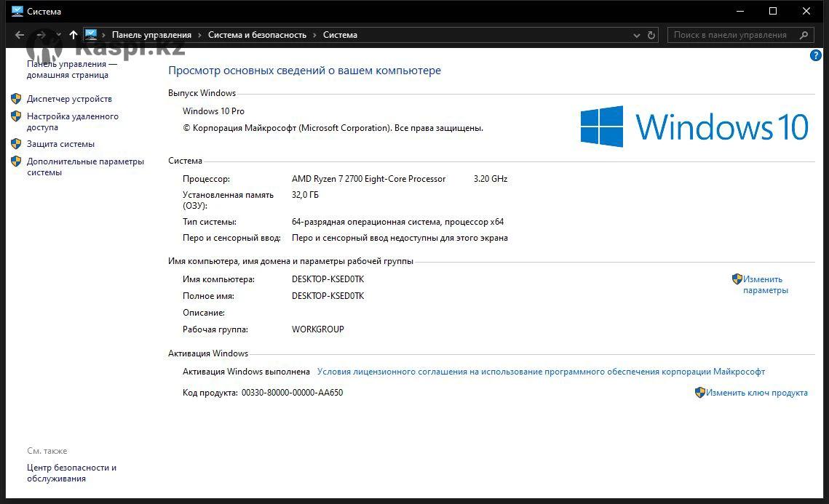Image resolution: width=829 pixels, height=504 pixels.
Task: Click the magnifier icon in the search box
Action: [804, 35]
